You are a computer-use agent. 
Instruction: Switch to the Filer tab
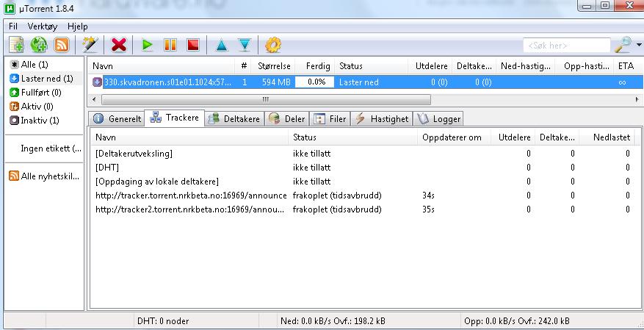coord(330,119)
